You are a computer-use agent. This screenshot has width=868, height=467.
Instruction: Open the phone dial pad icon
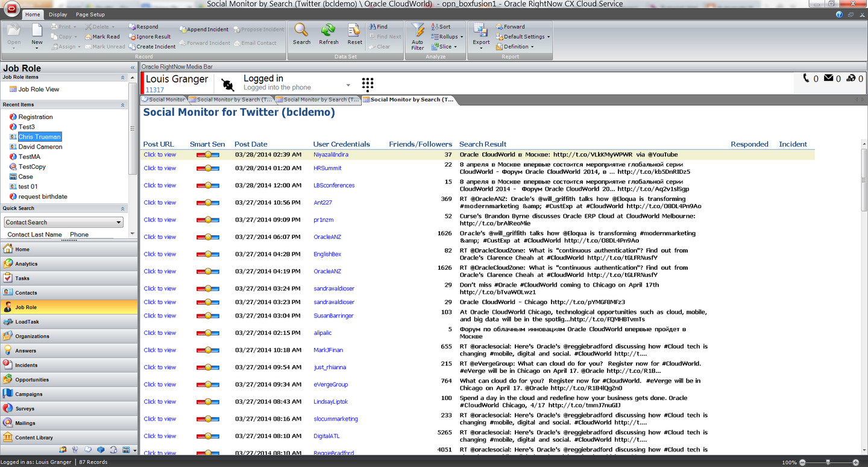(368, 84)
